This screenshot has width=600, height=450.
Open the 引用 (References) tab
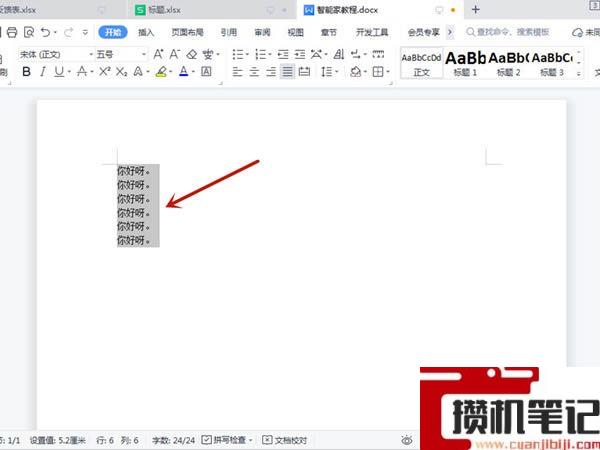pyautogui.click(x=229, y=33)
